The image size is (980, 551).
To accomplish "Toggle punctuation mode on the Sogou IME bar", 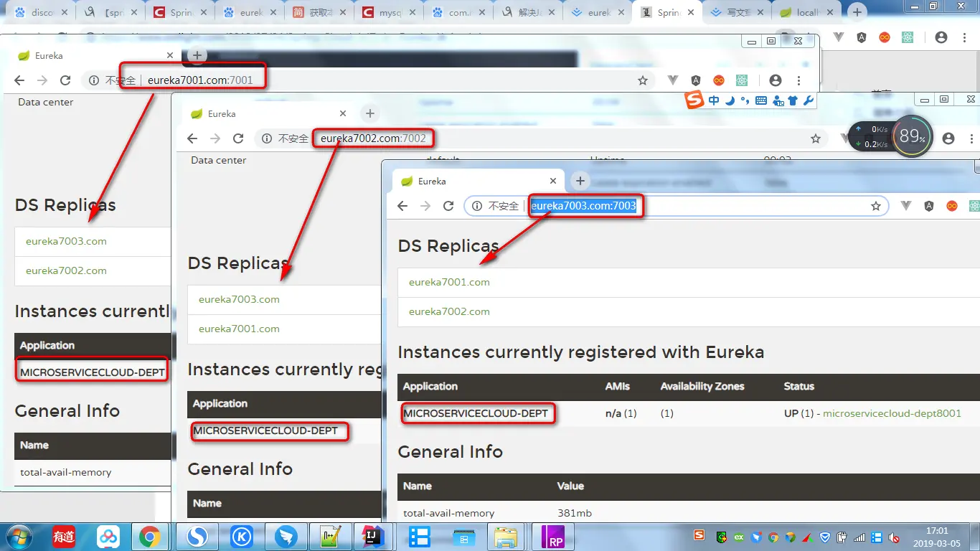I will (745, 101).
